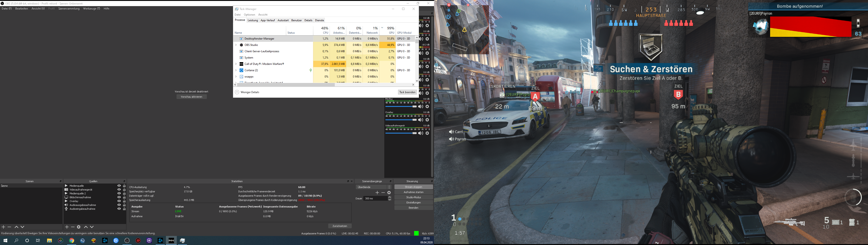Hide the Videoaufnahmegerät source via eye icon

click(x=119, y=190)
